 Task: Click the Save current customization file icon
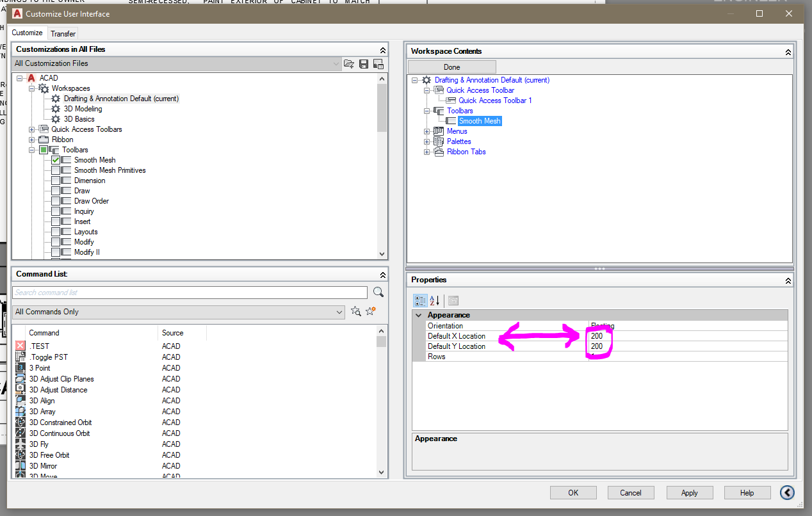pyautogui.click(x=363, y=63)
